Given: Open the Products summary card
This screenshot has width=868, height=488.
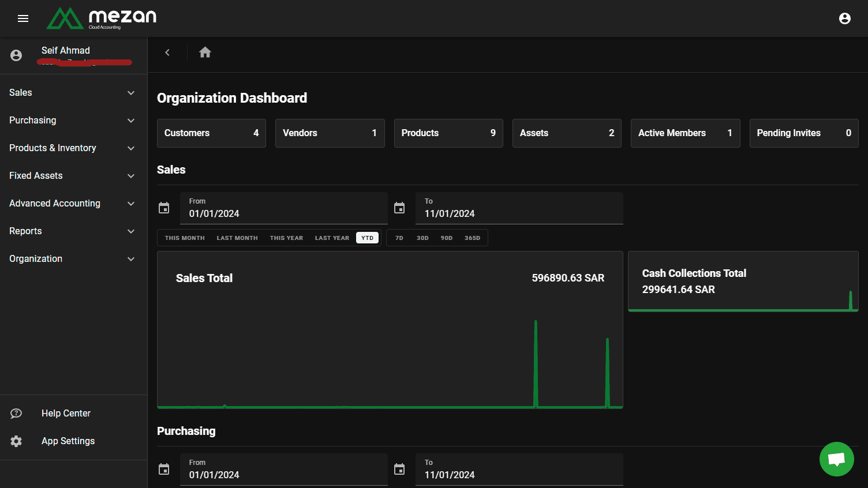Looking at the screenshot, I should (x=448, y=133).
